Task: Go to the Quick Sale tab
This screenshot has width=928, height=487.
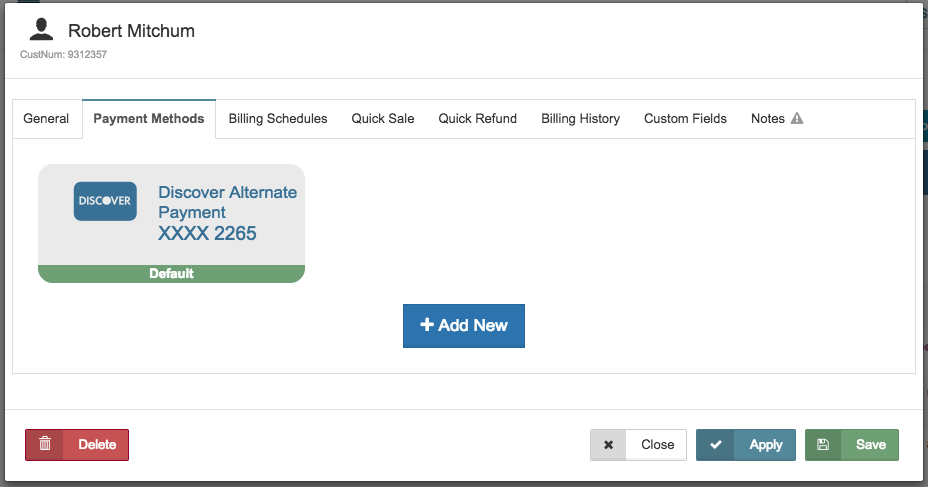Action: (x=383, y=118)
